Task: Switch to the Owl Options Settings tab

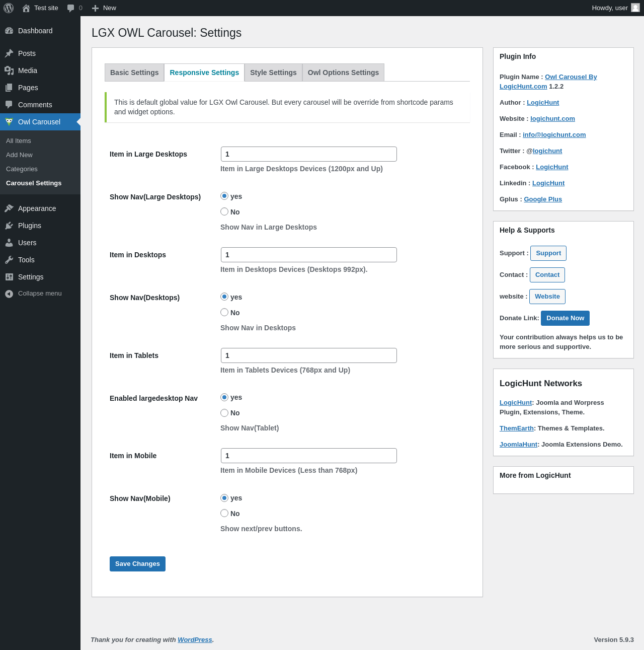Action: (x=343, y=73)
